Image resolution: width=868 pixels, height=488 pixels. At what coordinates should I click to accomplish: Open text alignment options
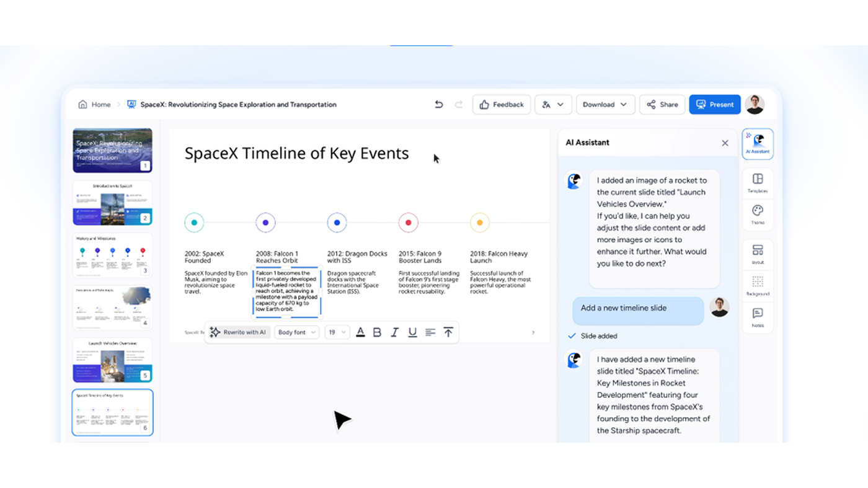(430, 332)
